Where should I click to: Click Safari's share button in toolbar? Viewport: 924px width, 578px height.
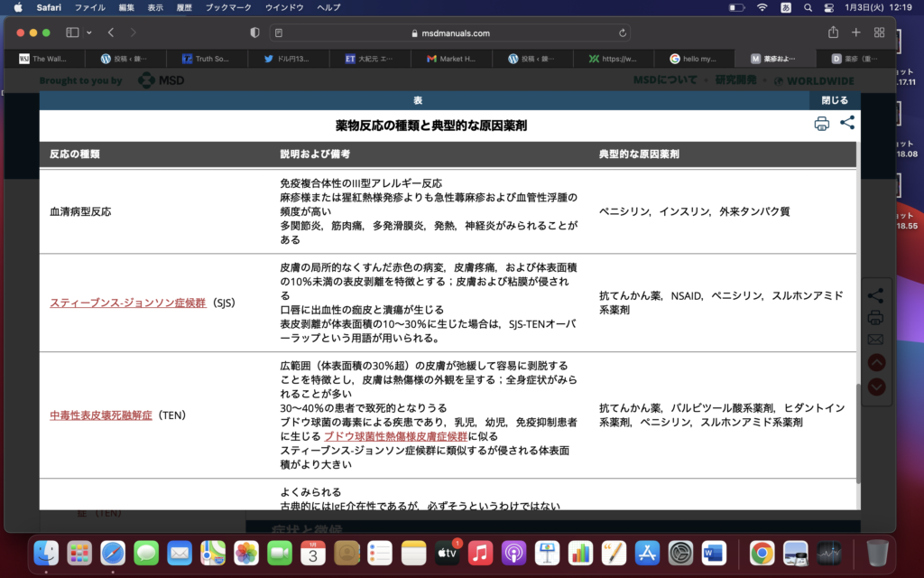coord(833,33)
